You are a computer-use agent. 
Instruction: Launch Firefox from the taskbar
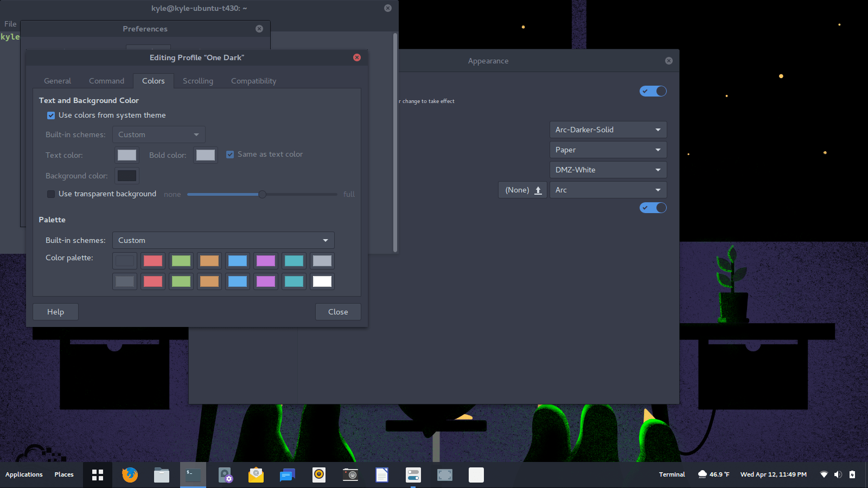pyautogui.click(x=129, y=474)
